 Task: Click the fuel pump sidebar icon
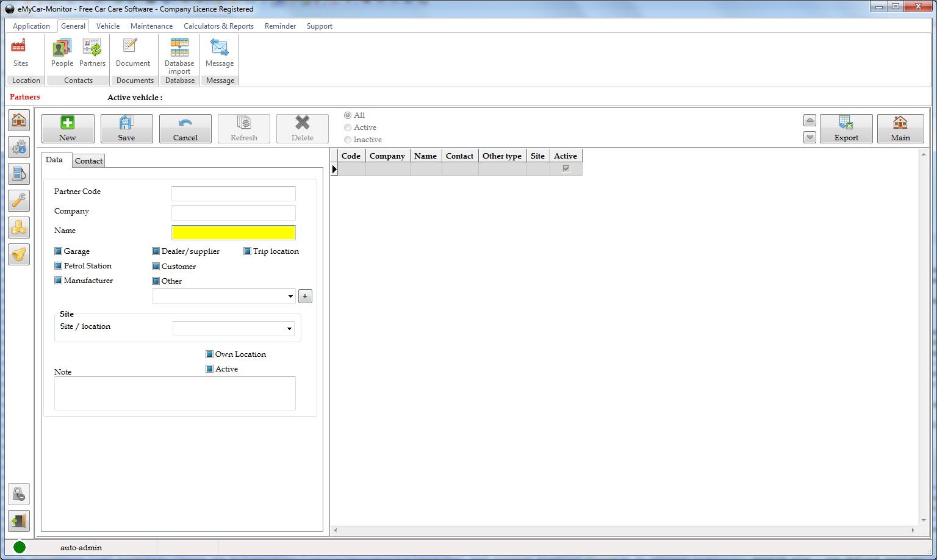click(x=19, y=174)
